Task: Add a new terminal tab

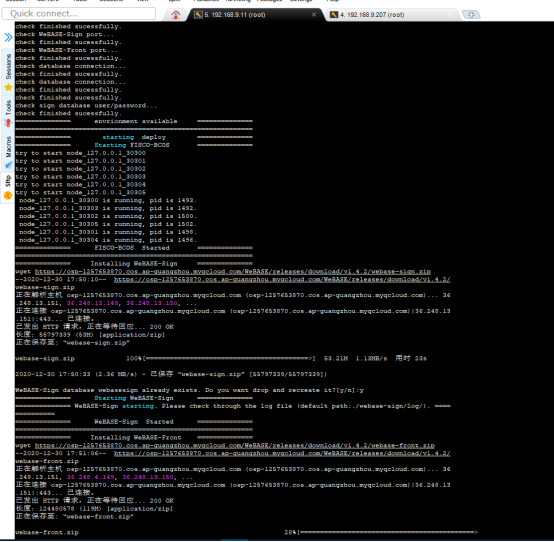Action: point(471,14)
